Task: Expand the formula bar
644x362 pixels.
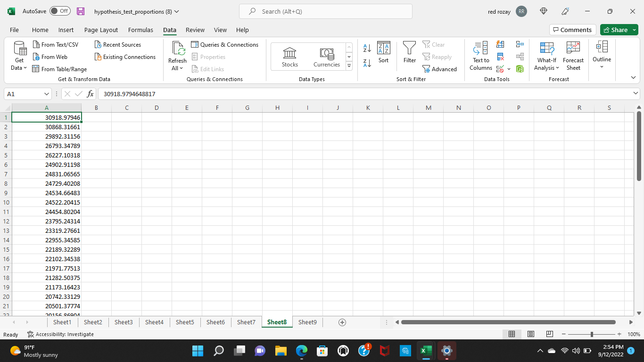Action: tap(636, 94)
